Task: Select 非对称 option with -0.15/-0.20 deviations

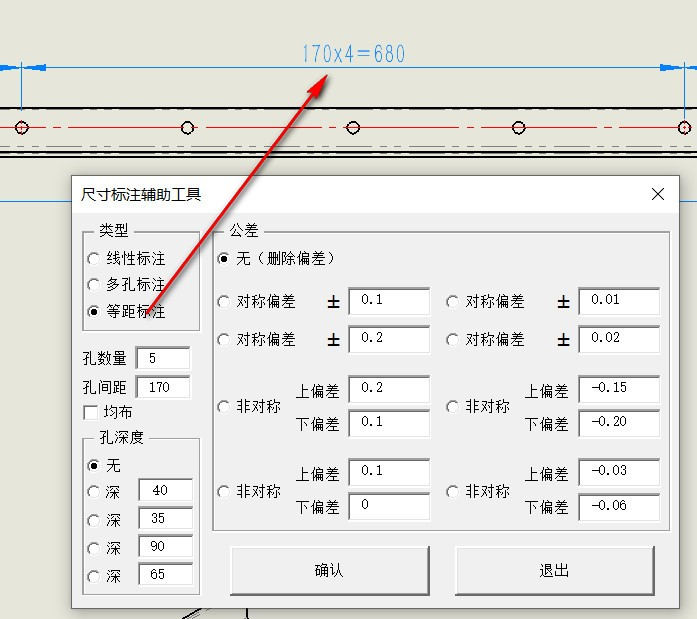Action: coord(453,407)
